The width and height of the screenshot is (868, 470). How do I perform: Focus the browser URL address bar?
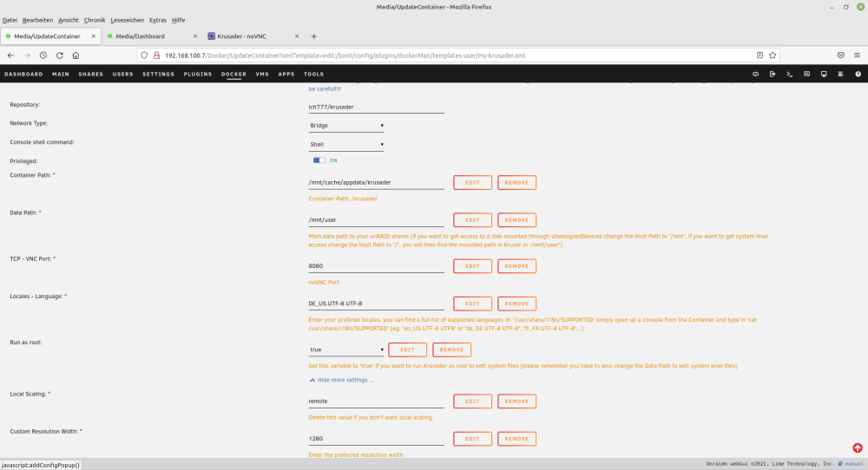(457, 55)
